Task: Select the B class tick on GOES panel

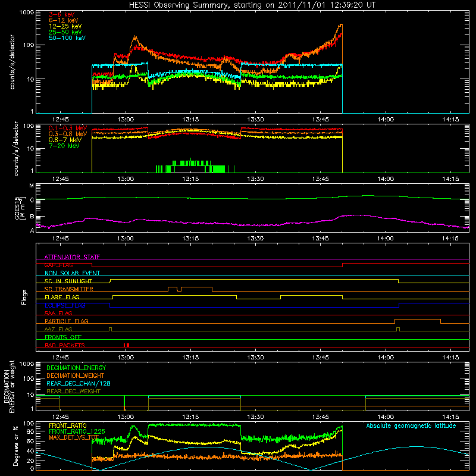Action: point(32,217)
